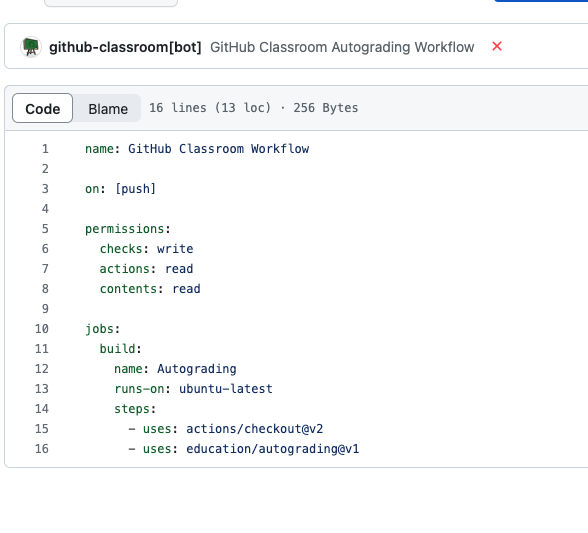Select line number 12 Autograding name

42,369
